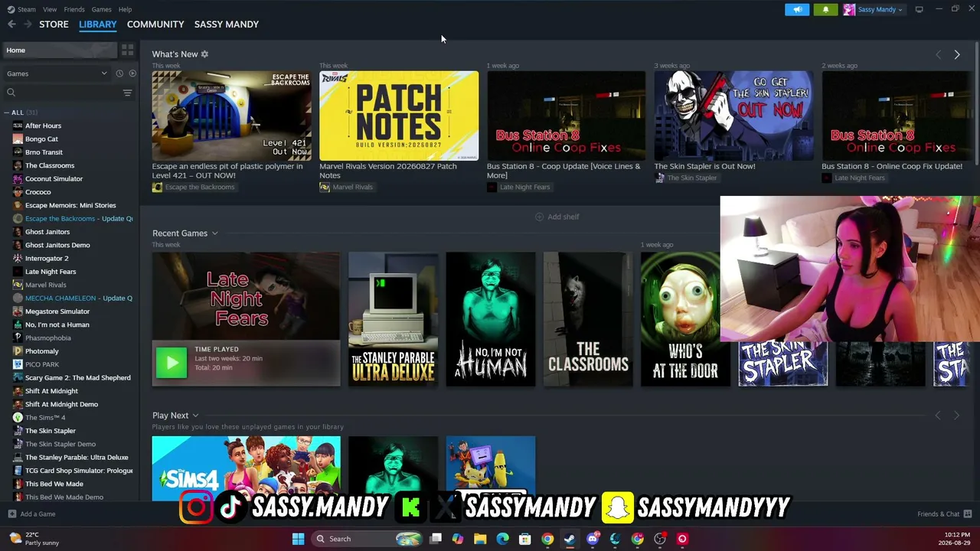Open The Classrooms game cover
The width and height of the screenshot is (980, 551).
(588, 319)
